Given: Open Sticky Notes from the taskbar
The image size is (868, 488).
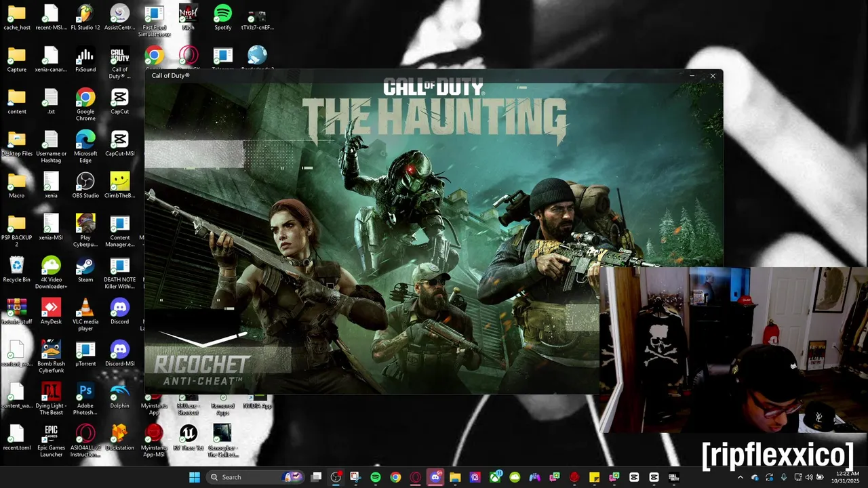Looking at the screenshot, I should pos(594,477).
